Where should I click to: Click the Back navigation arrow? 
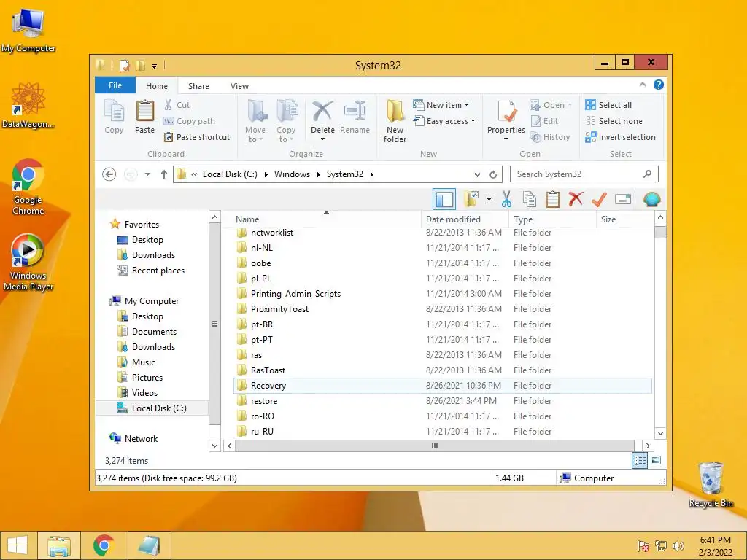click(x=109, y=174)
